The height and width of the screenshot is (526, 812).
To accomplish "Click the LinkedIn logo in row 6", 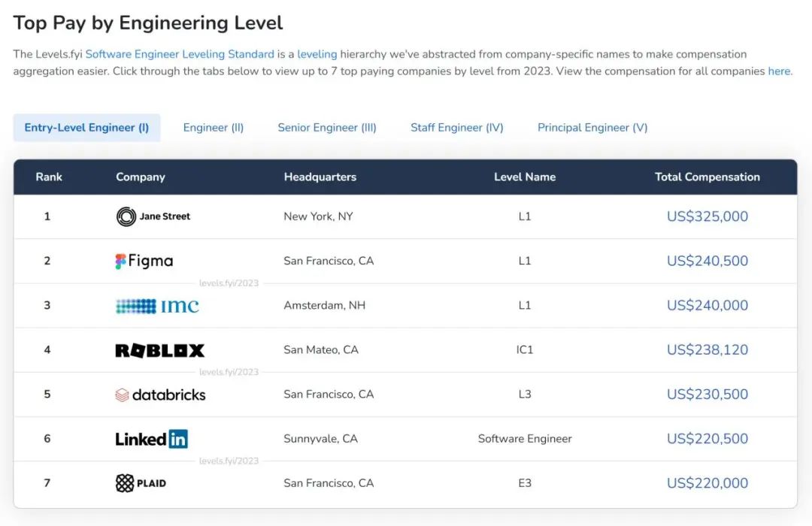I will click(x=151, y=439).
